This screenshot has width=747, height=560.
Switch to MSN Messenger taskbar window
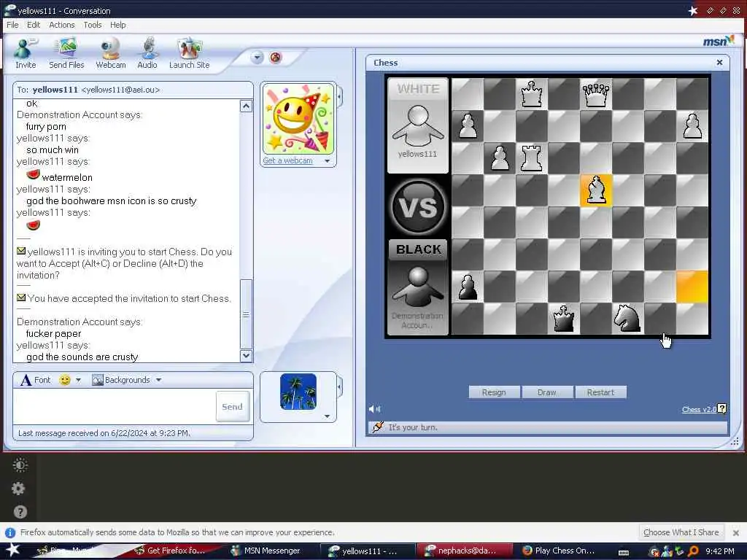pyautogui.click(x=272, y=551)
